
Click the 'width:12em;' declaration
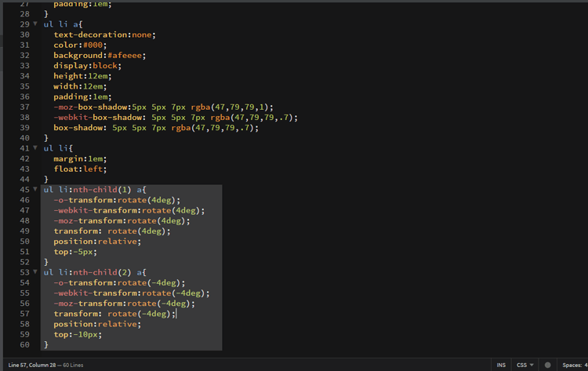[80, 86]
